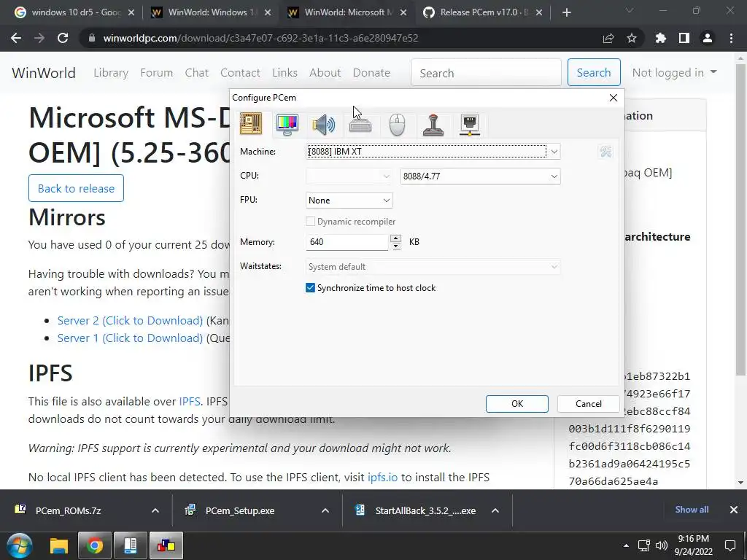Open the IPFS link
The height and width of the screenshot is (560, 747).
(x=190, y=402)
